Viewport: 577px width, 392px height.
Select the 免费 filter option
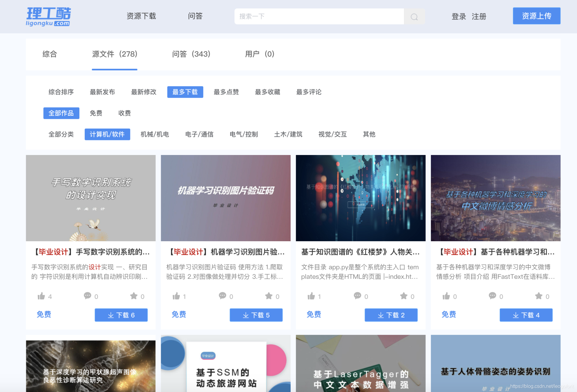point(96,113)
